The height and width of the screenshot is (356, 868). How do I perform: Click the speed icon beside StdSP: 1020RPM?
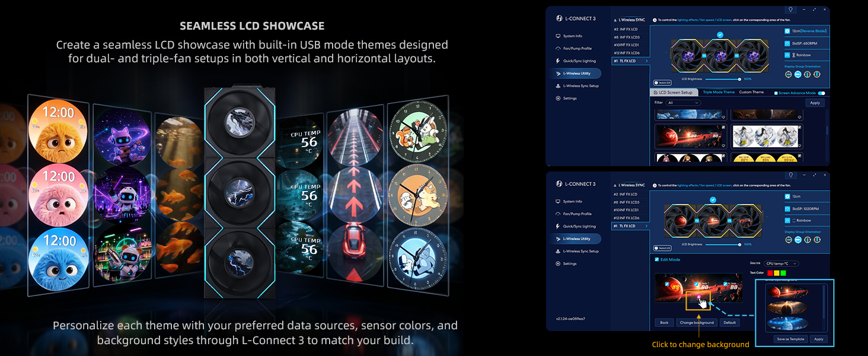point(787,208)
